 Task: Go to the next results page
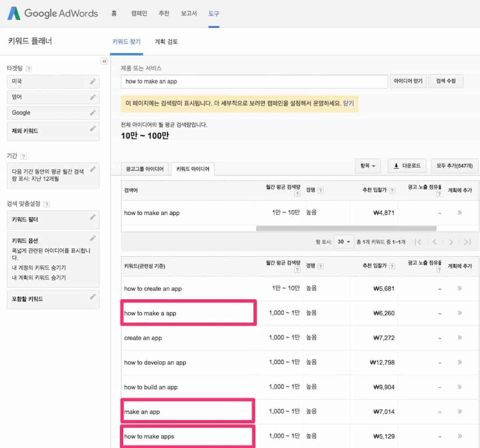[451, 242]
